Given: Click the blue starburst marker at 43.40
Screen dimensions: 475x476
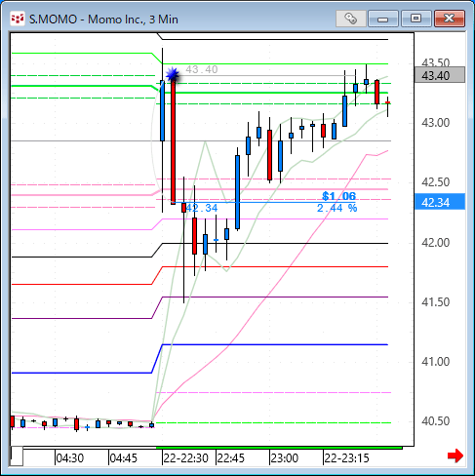Looking at the screenshot, I should coord(173,74).
